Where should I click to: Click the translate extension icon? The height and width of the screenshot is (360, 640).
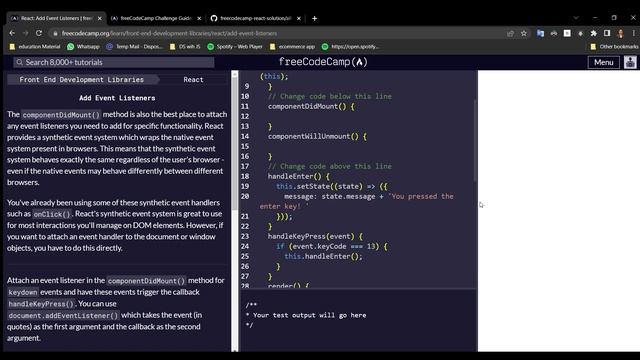(x=540, y=33)
